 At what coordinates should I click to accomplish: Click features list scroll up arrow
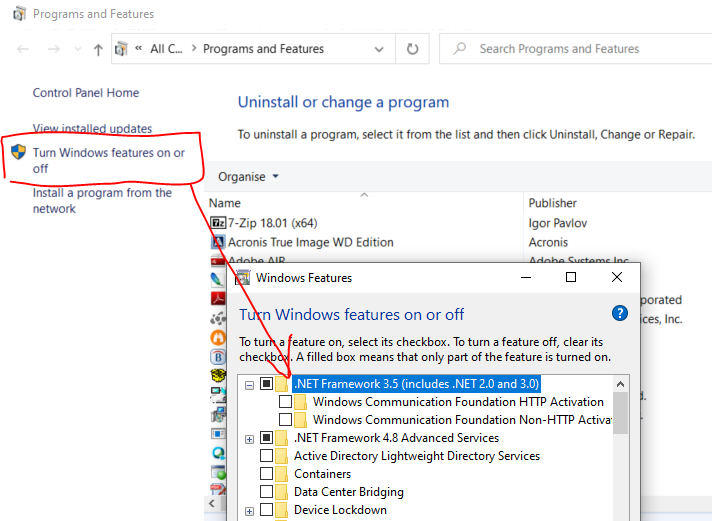(x=620, y=384)
